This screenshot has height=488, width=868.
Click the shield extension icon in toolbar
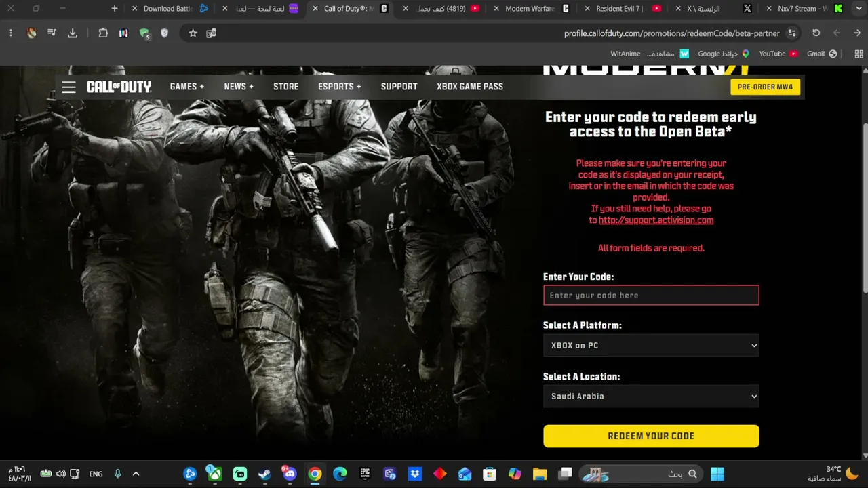164,33
